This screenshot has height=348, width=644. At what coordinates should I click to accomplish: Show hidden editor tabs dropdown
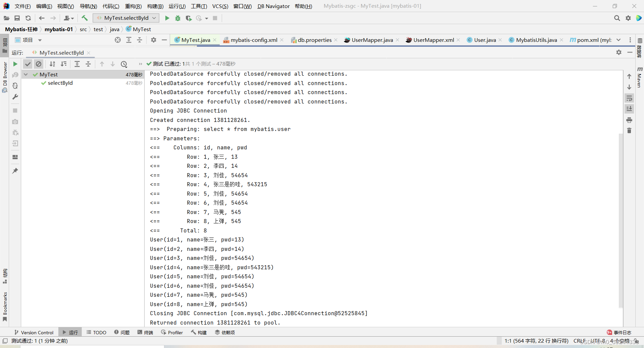point(619,40)
